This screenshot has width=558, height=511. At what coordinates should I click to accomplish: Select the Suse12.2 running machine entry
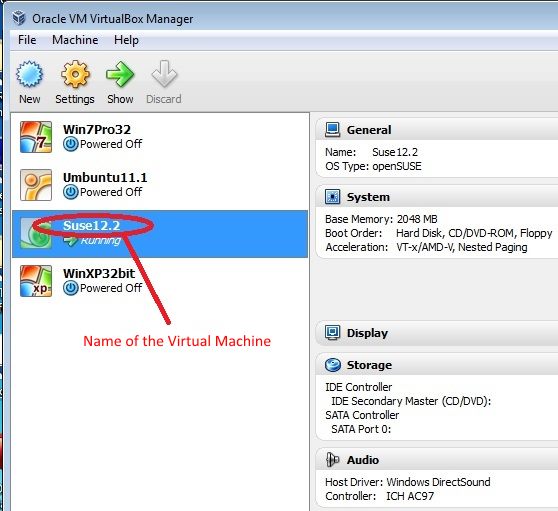160,234
